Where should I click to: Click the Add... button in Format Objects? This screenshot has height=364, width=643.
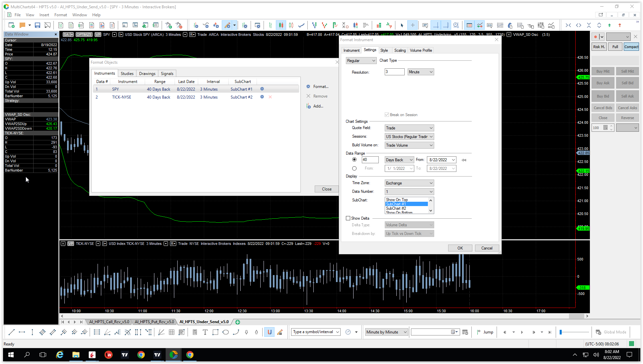[315, 106]
